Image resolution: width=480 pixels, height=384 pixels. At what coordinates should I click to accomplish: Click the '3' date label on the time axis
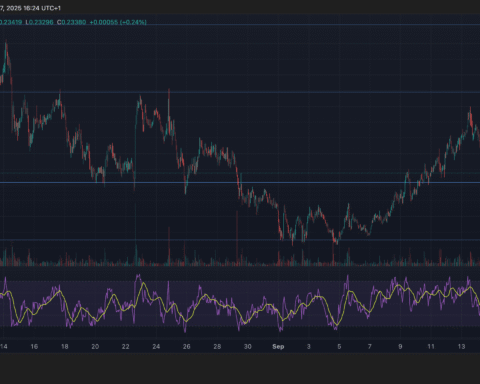[309, 347]
